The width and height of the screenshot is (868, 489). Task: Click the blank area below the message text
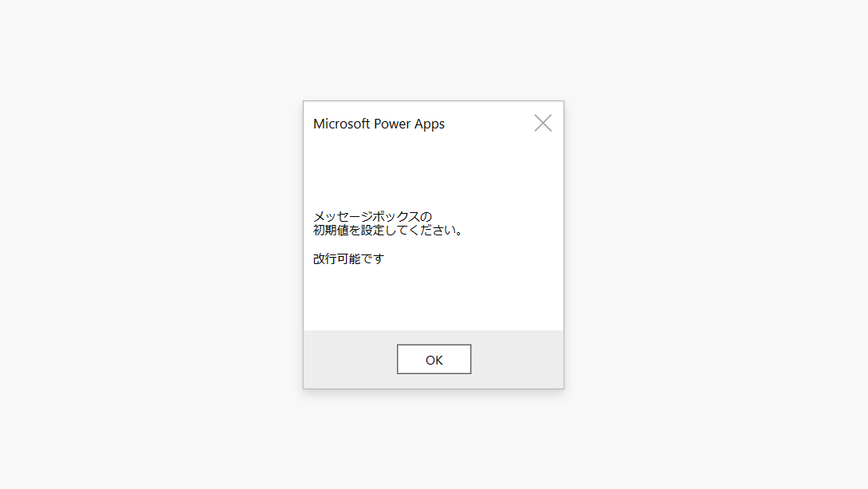click(x=434, y=303)
